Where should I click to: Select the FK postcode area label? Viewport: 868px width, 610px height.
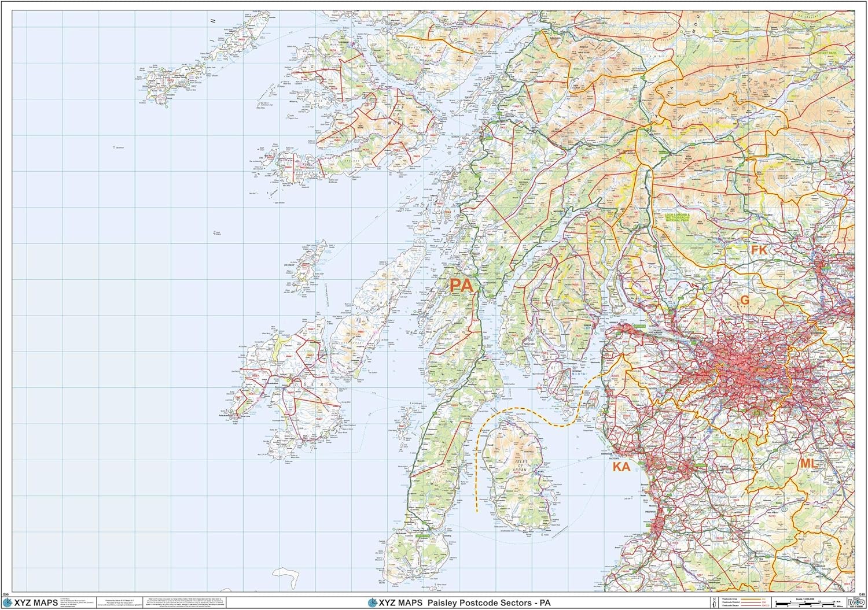(x=759, y=250)
